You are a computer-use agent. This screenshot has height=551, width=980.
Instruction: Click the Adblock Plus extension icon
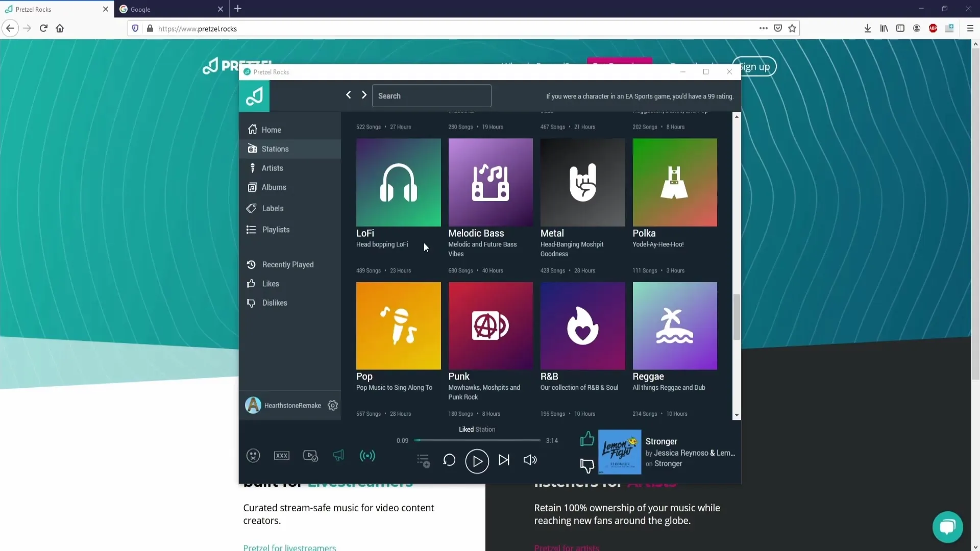933,29
